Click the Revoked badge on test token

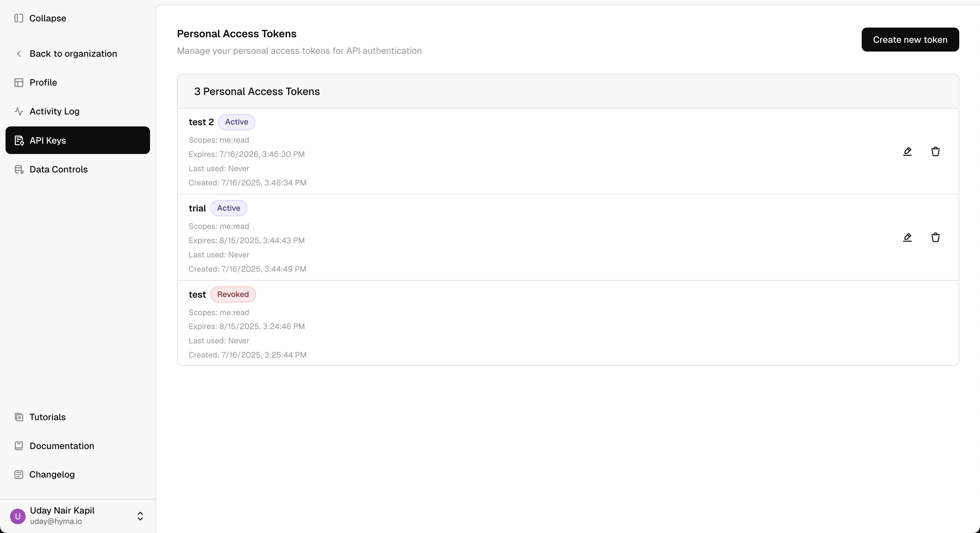[x=233, y=294]
